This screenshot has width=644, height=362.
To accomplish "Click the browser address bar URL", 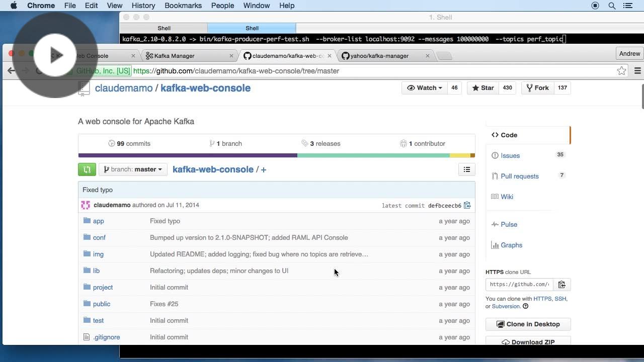I will click(236, 71).
